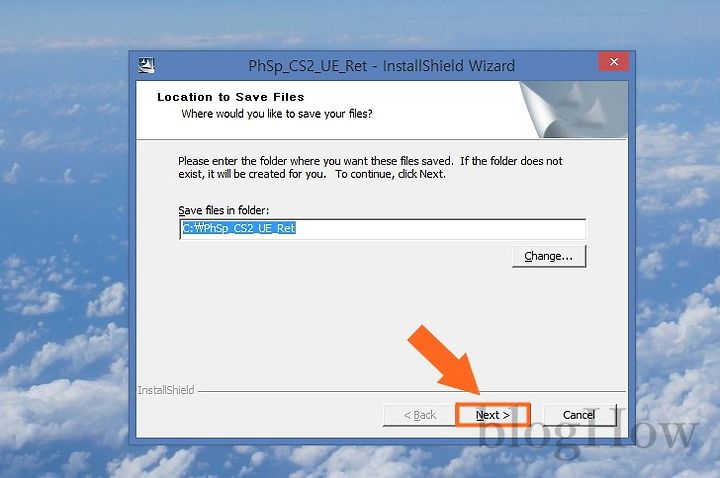Cancel the installation wizard
This screenshot has width=720, height=478.
(x=579, y=415)
